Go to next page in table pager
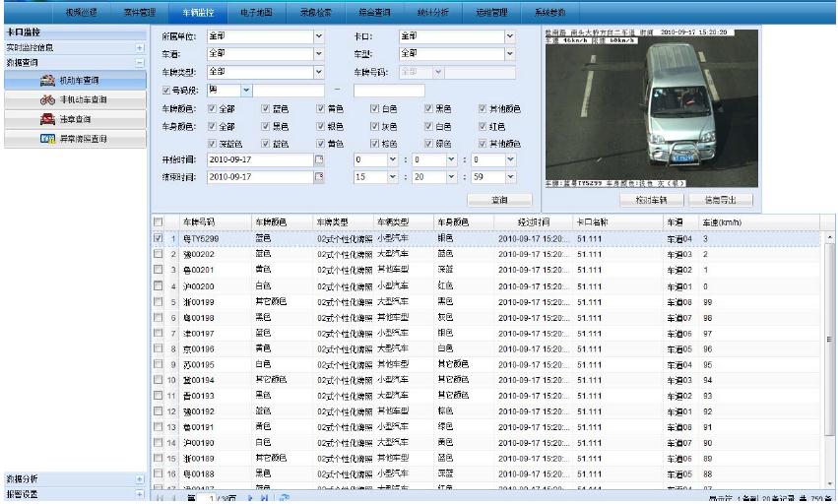 point(249,498)
